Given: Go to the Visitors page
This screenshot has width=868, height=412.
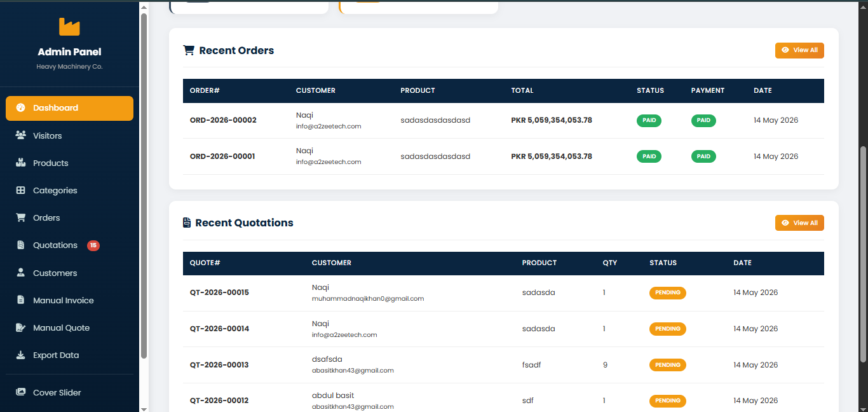Looking at the screenshot, I should tap(69, 135).
